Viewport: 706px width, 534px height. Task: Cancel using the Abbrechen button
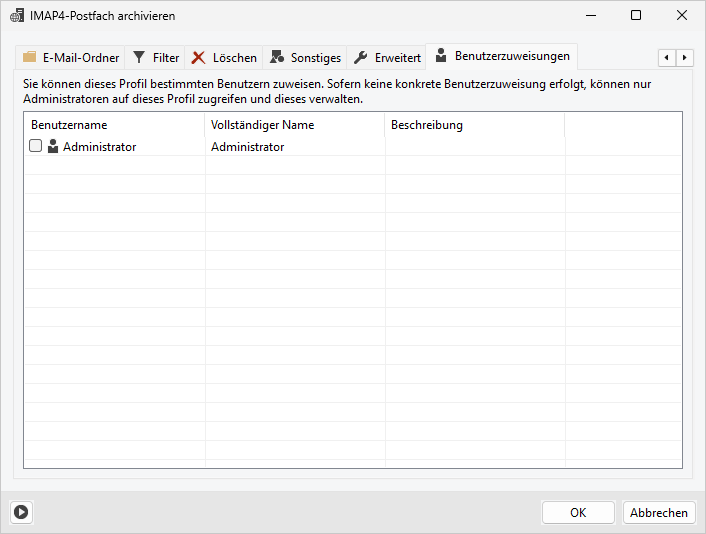pyautogui.click(x=658, y=513)
